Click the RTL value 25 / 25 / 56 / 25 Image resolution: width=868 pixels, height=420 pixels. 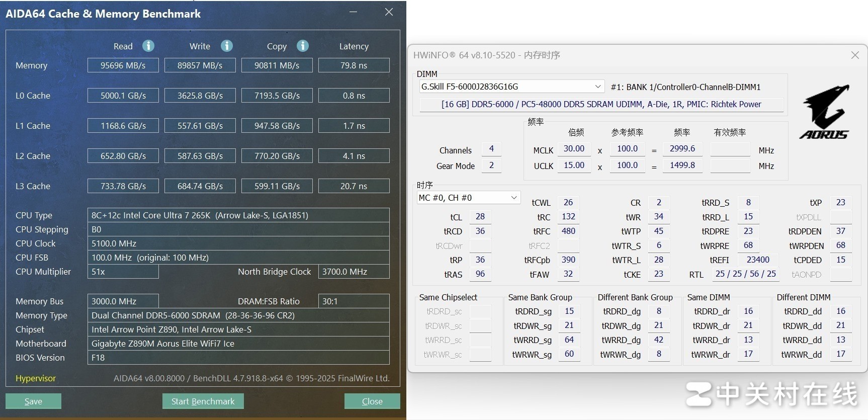[746, 274]
